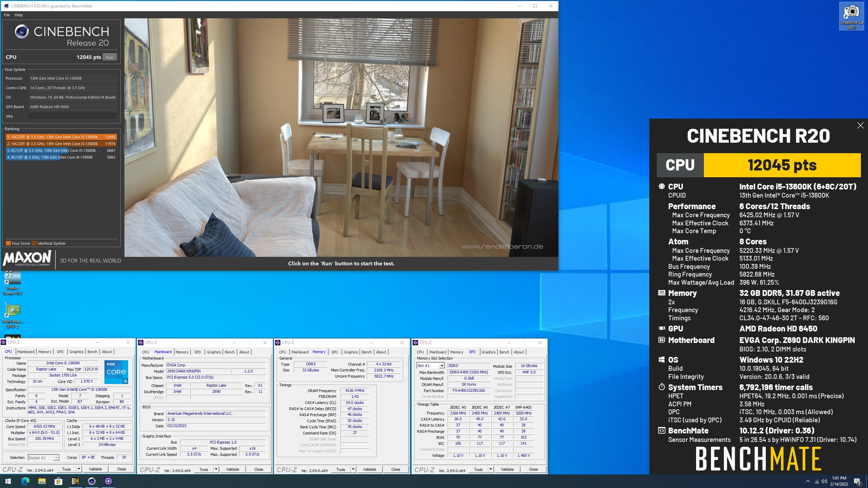Click the title icon of the CPU-Z Memory window
The height and width of the screenshot is (488, 868).
pyautogui.click(x=278, y=343)
